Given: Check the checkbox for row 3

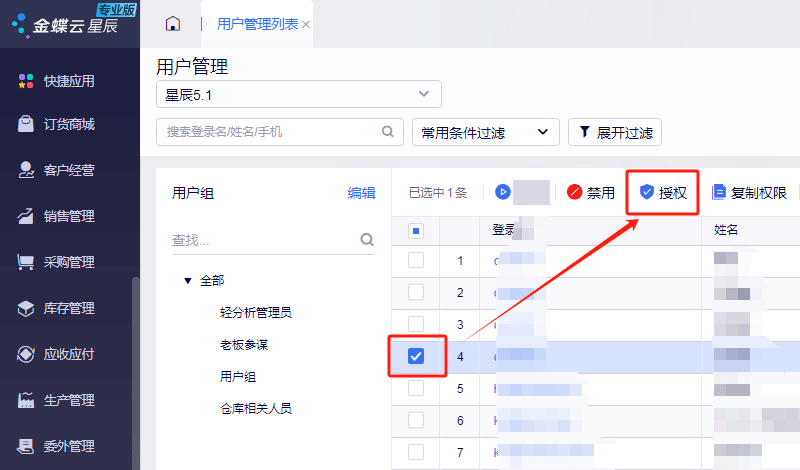Looking at the screenshot, I should [416, 324].
